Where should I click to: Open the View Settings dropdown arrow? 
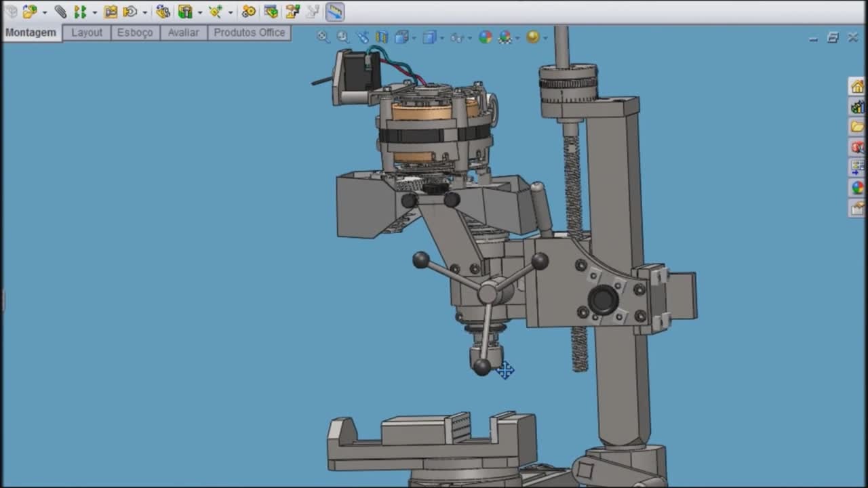point(545,38)
